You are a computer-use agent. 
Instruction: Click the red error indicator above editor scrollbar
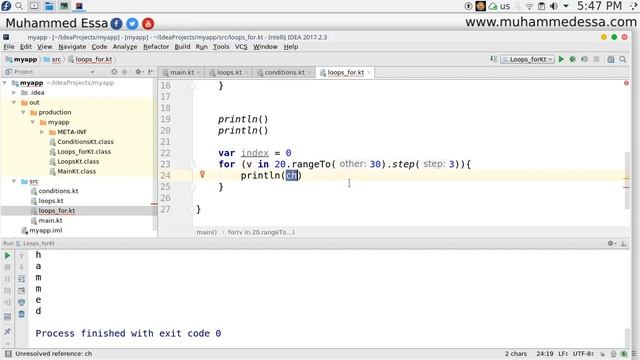[626, 83]
